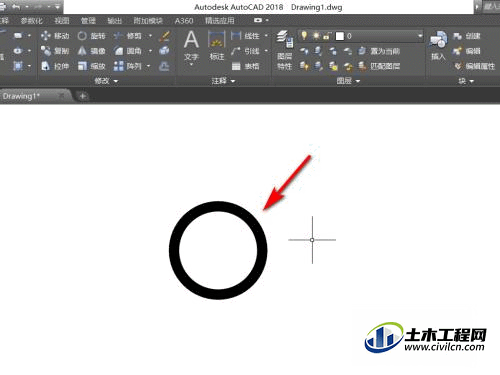Expand the Modify (修改) panel arrow

tap(116, 81)
